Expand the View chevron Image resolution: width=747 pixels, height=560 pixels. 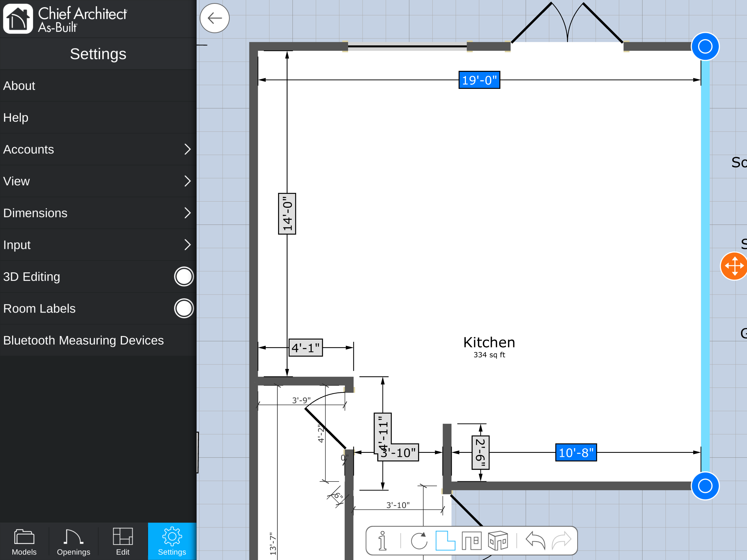pos(187,181)
